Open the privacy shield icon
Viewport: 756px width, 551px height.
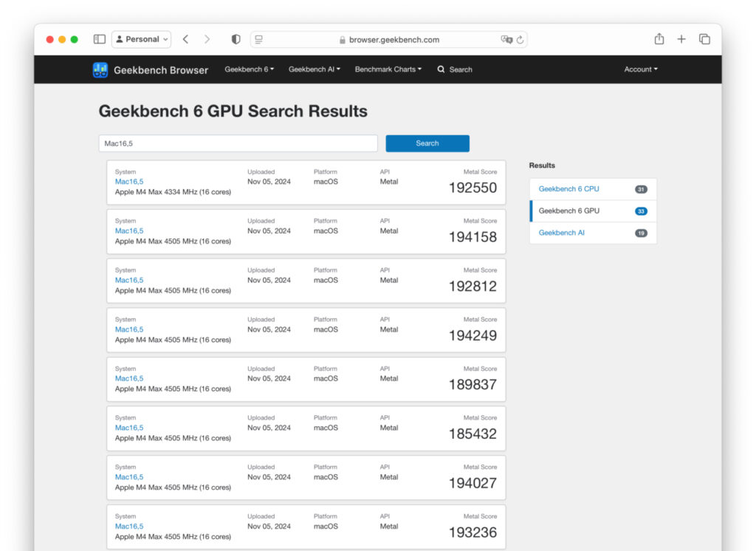[236, 39]
